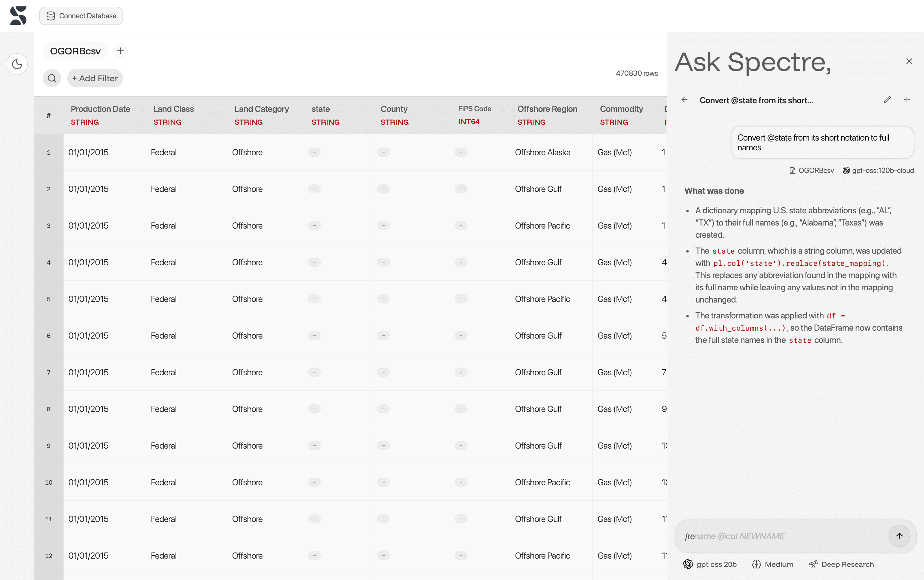
Task: Click the Spectre logo icon
Action: pos(18,16)
